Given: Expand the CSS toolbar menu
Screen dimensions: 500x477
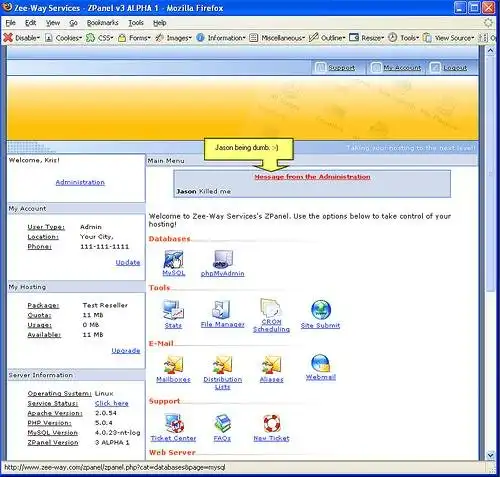Looking at the screenshot, I should [x=100, y=38].
